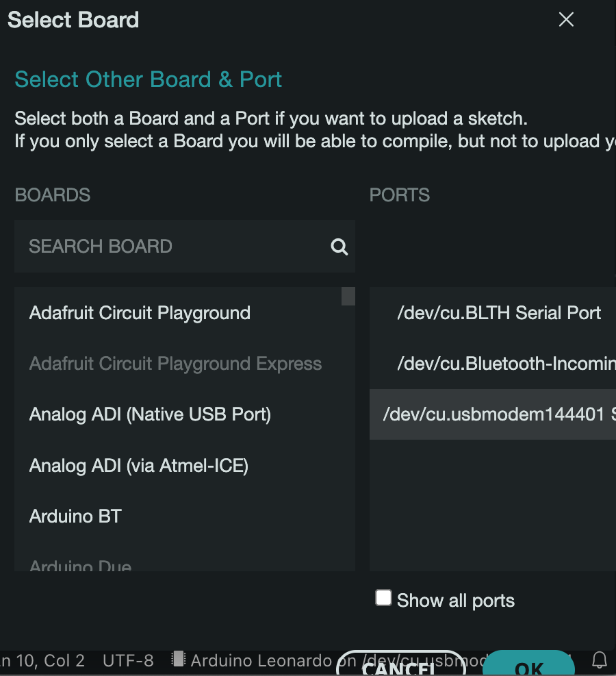Close the Select Board dialog
616x676 pixels.
tap(566, 20)
